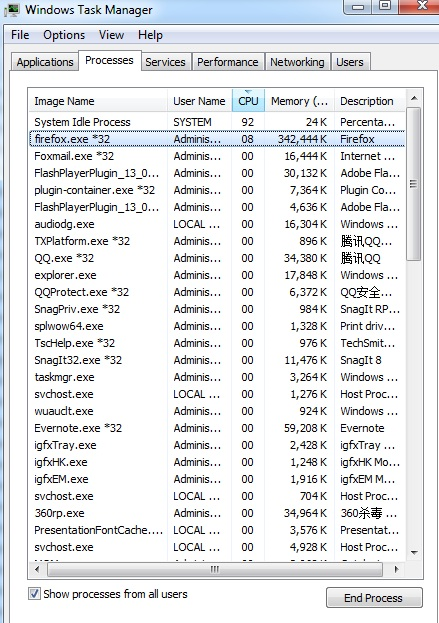Select svchost.exe row using 4,928 K
Screen dimensions: 439x623
coord(217,548)
